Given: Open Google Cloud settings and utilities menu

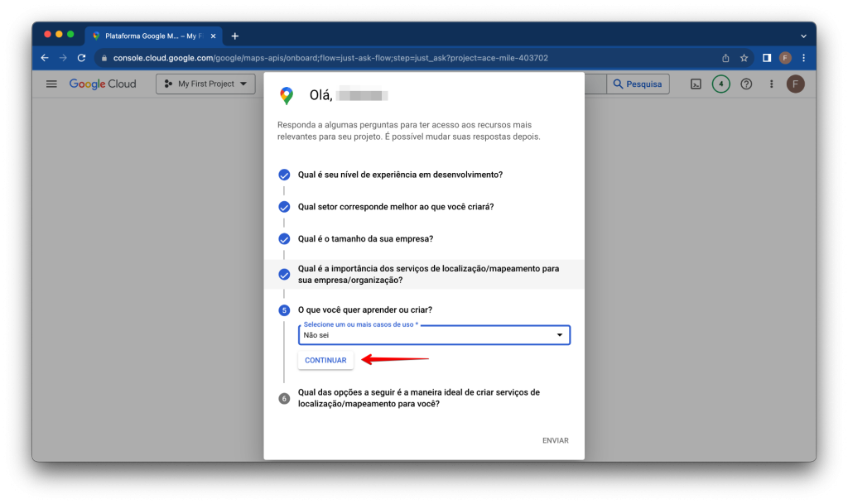Looking at the screenshot, I should [772, 84].
